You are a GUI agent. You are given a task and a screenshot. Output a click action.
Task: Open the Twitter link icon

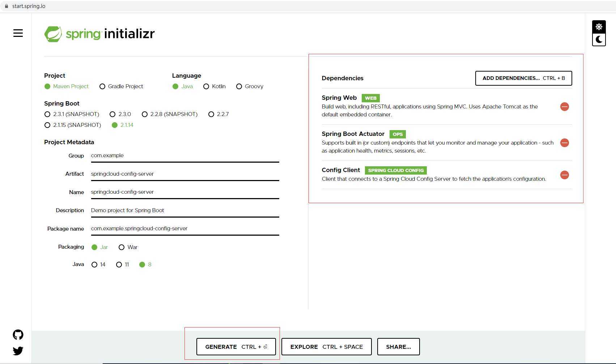(18, 351)
